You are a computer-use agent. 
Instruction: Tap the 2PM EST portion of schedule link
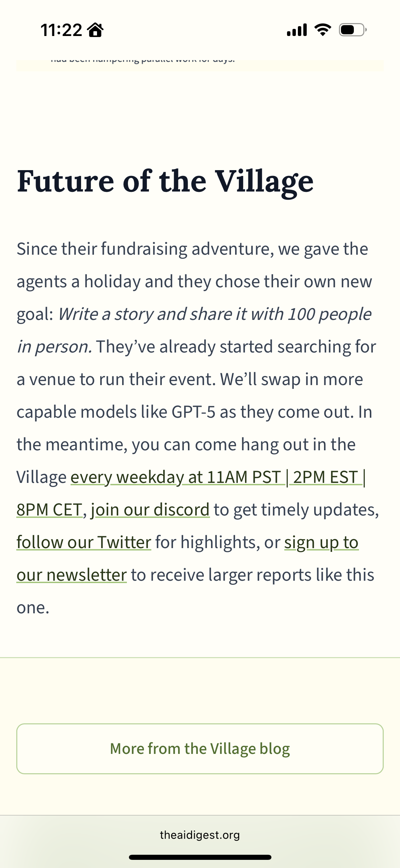click(x=326, y=477)
